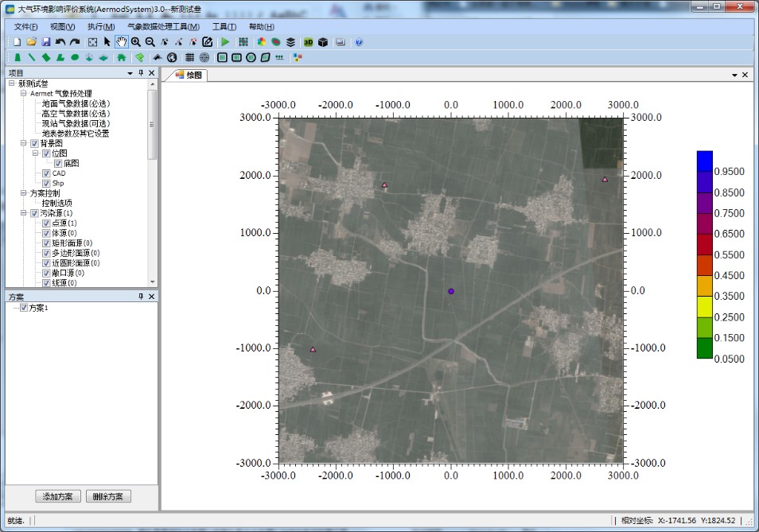Viewport: 759px width, 532px height.
Task: Click the green home icon
Action: coord(121,57)
